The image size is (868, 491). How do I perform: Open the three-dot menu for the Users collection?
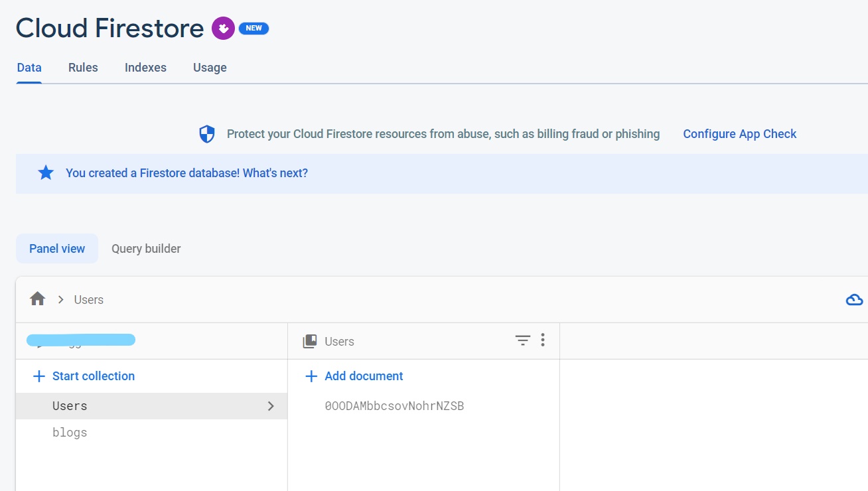543,340
